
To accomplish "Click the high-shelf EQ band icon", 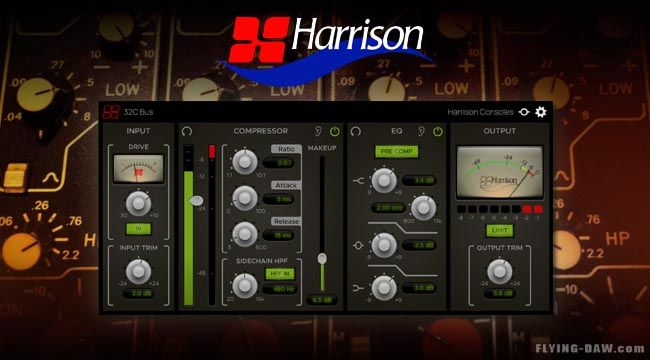I will click(x=359, y=180).
